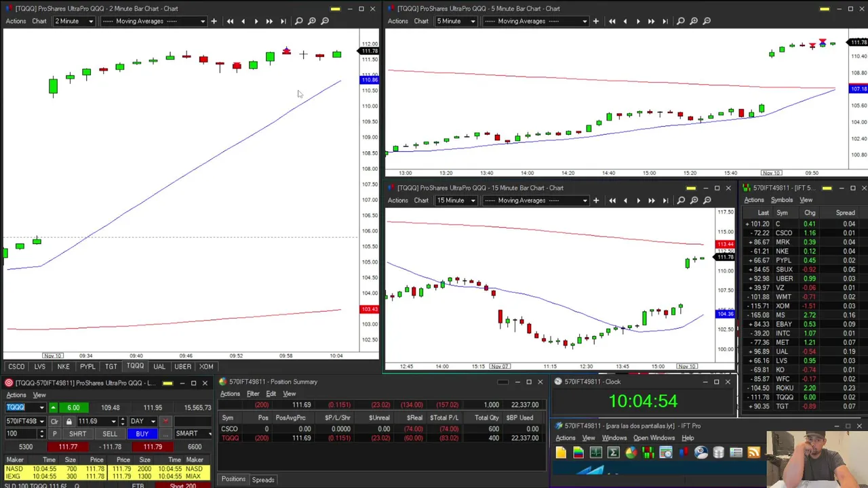The image size is (868, 488).
Task: Switch to the UBER symbol tab
Action: tap(182, 367)
